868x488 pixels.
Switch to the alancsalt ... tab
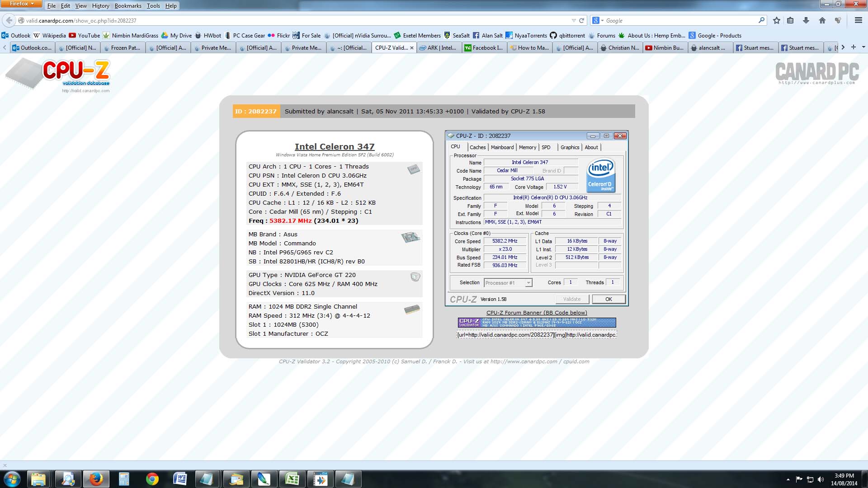(710, 47)
